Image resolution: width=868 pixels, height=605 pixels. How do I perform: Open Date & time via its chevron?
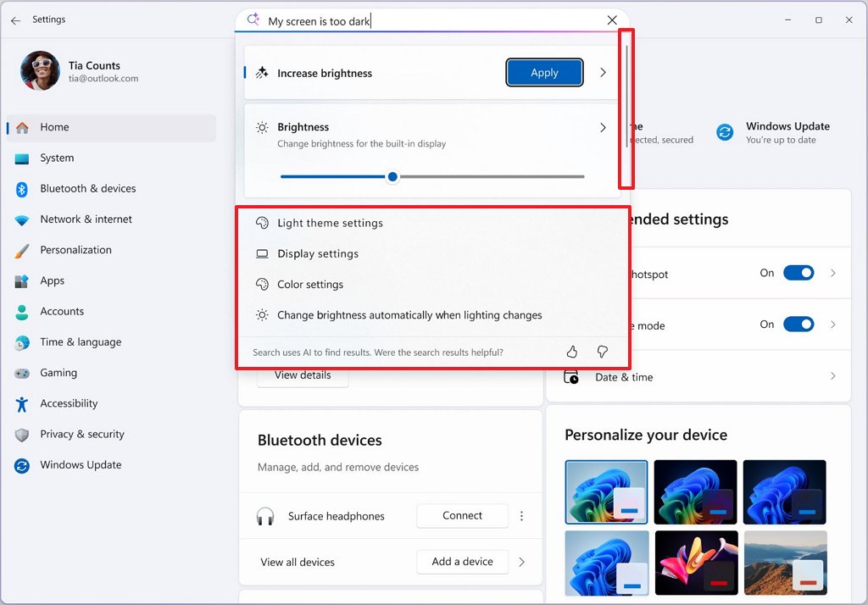click(x=834, y=377)
